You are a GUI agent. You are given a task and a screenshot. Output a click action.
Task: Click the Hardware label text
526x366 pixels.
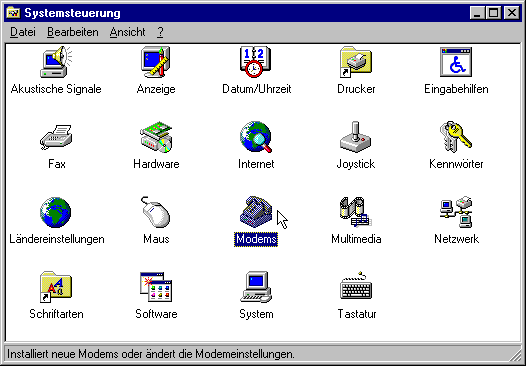point(156,164)
